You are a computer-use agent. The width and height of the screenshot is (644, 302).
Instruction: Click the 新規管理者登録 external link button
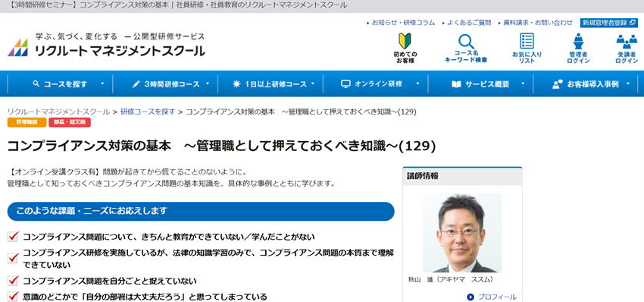point(608,23)
